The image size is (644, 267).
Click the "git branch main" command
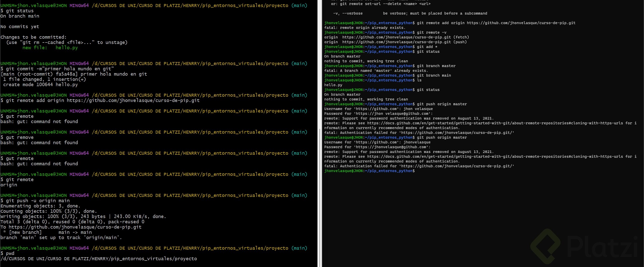[x=434, y=75]
